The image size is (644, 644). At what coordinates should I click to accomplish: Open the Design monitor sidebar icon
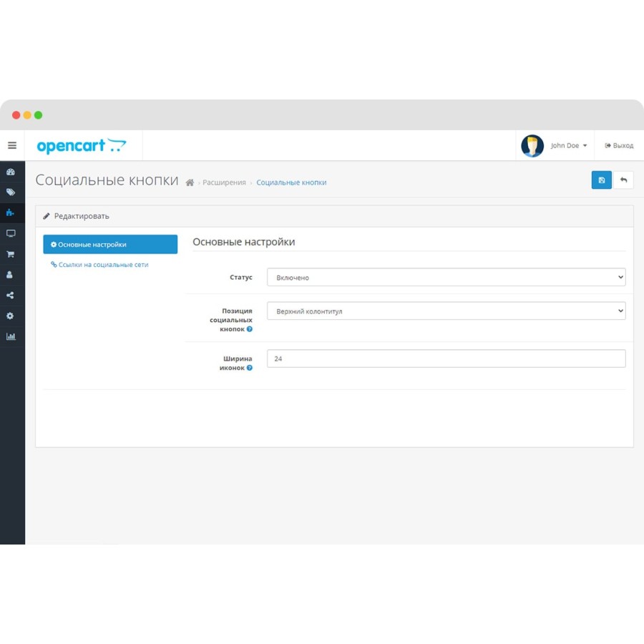[11, 233]
